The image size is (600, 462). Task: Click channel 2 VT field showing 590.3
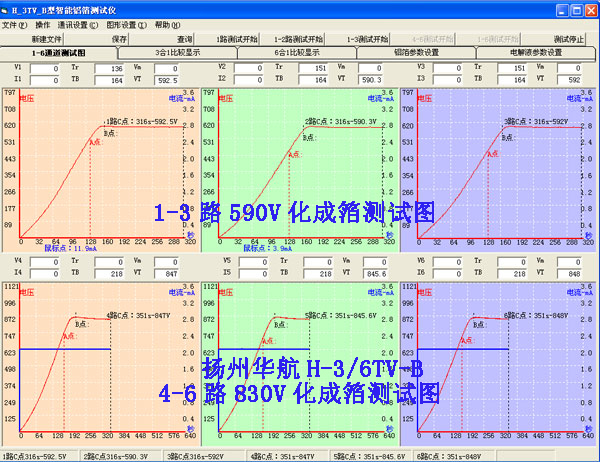[370, 80]
